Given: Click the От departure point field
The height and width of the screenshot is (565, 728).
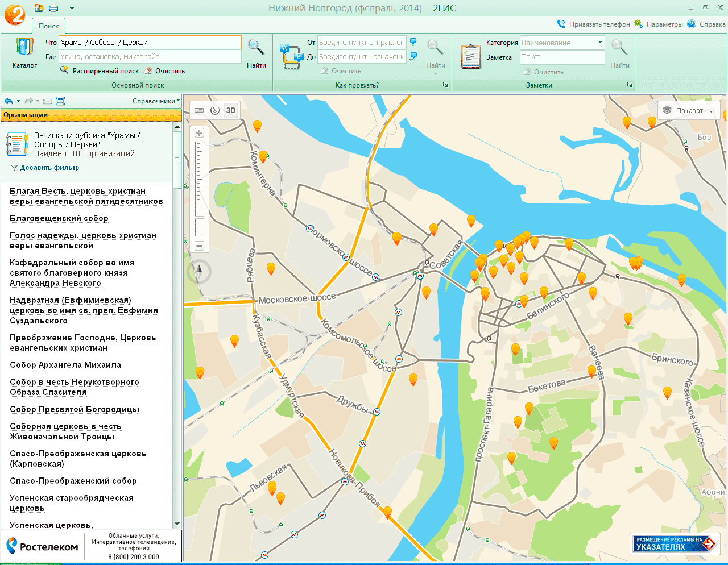Looking at the screenshot, I should [x=362, y=43].
